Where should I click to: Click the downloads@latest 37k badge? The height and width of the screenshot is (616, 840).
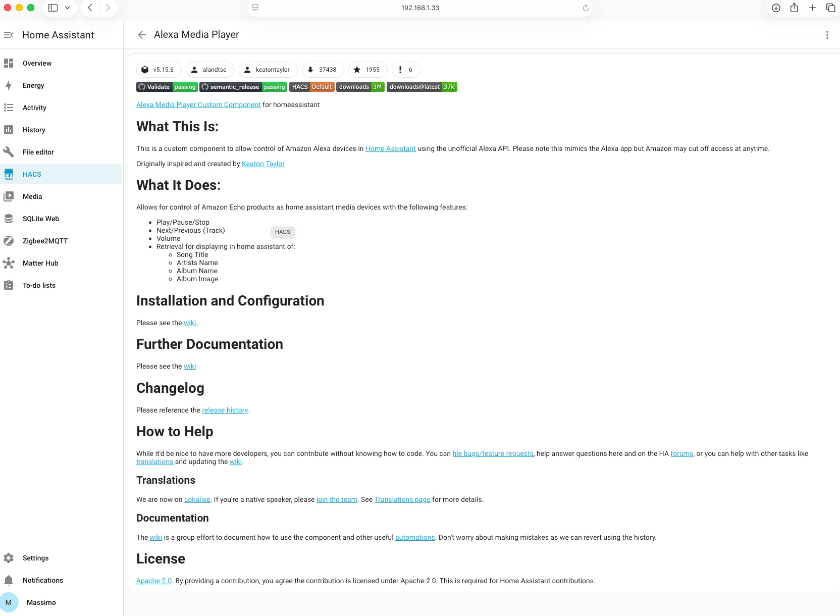pos(422,87)
